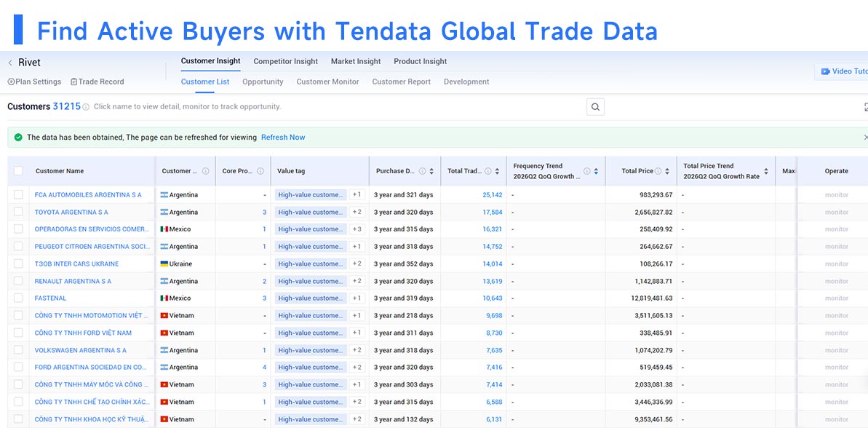Open the Customer Monitor sub-tab

pos(327,82)
